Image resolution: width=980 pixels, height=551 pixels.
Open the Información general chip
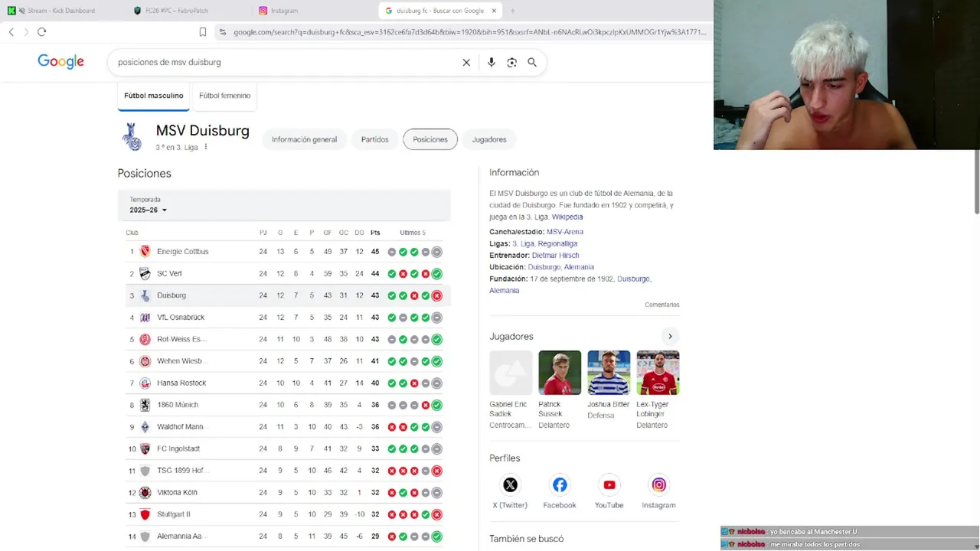click(x=304, y=139)
